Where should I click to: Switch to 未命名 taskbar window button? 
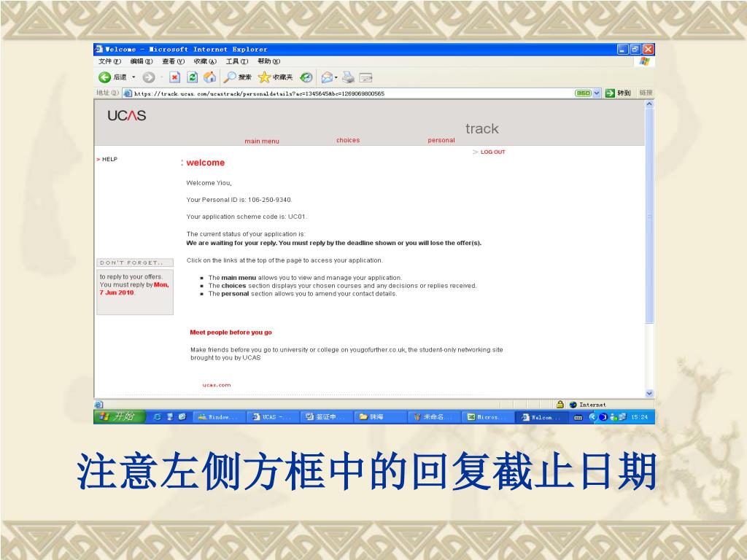[x=434, y=416]
